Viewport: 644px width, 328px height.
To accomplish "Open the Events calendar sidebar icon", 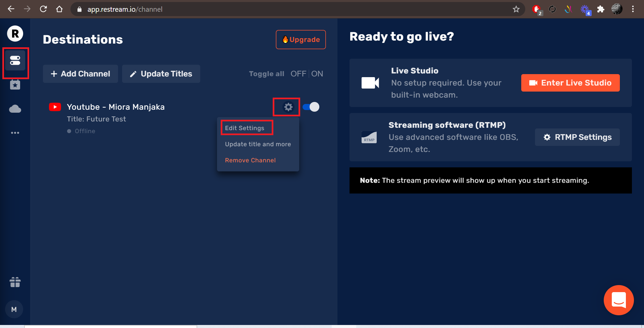I will (15, 85).
